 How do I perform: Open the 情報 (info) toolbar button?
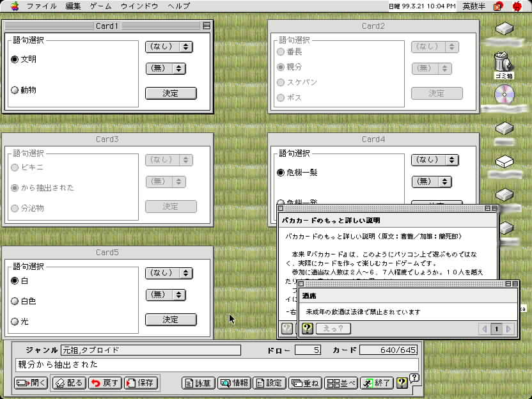coord(233,383)
